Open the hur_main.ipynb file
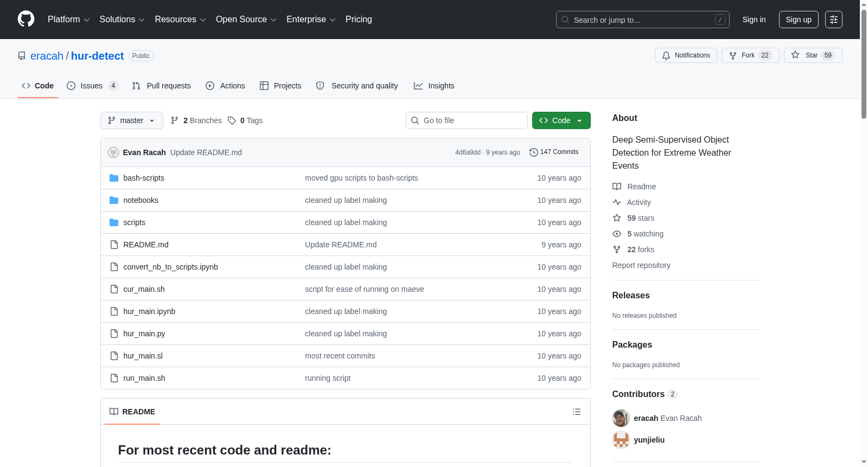868x467 pixels. tap(149, 311)
